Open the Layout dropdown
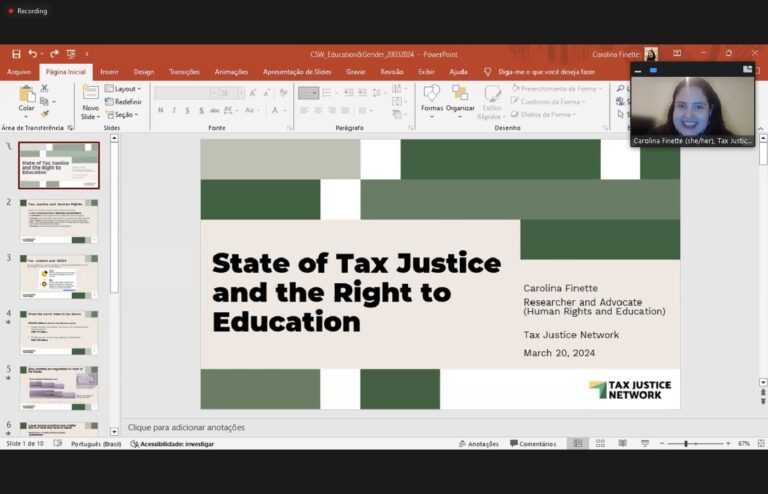 tap(123, 89)
